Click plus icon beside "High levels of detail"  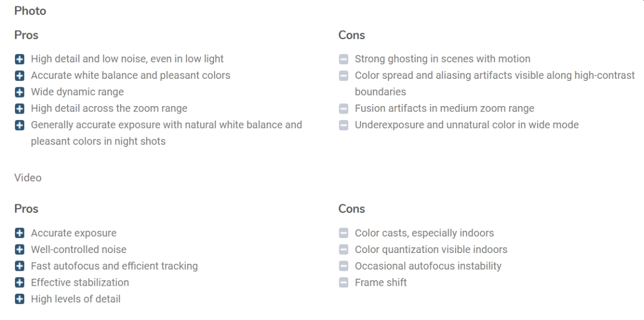(x=19, y=299)
